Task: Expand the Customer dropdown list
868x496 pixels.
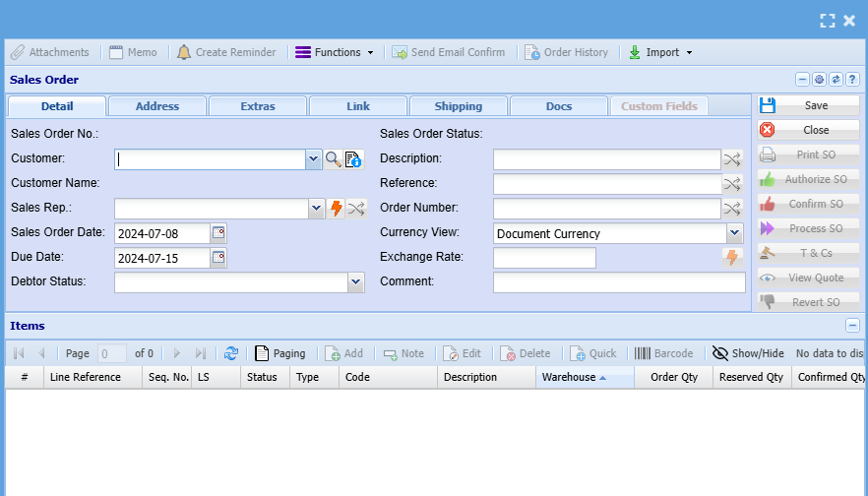Action: [313, 159]
